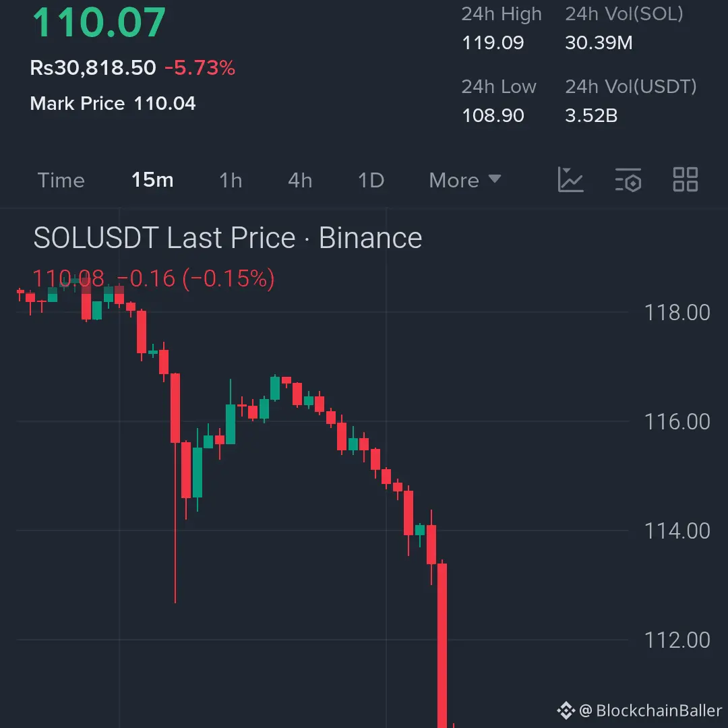The height and width of the screenshot is (728, 728).
Task: Click the 24h Vol(USDT) 3.52B value
Action: 591,115
